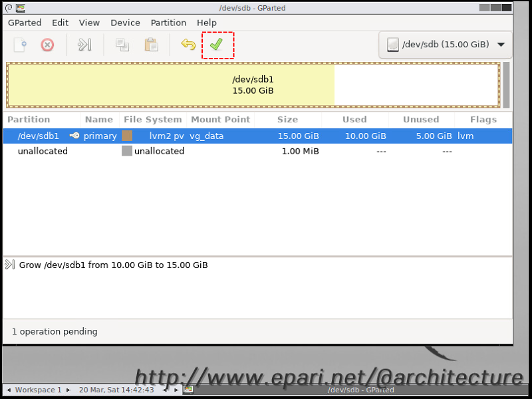Click the 1 operation pending status text
The width and height of the screenshot is (532, 399).
point(55,331)
